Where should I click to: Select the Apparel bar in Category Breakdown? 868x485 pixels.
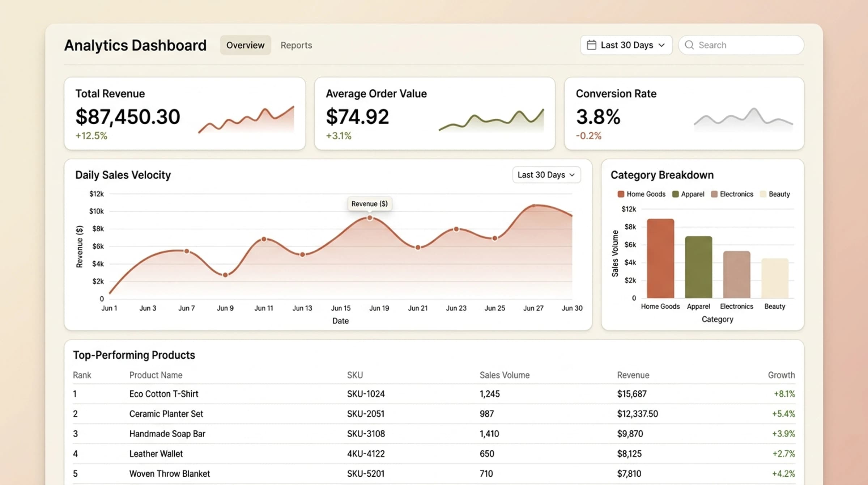point(699,267)
